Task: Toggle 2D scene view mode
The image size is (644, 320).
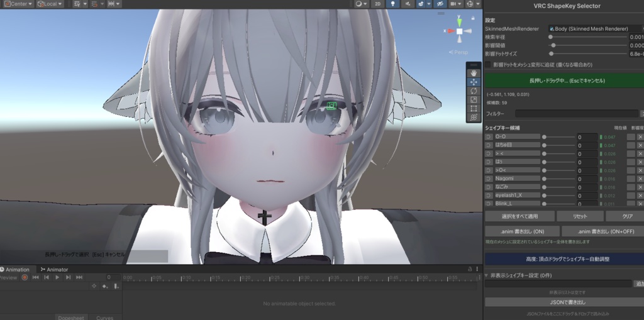Action: 377,4
